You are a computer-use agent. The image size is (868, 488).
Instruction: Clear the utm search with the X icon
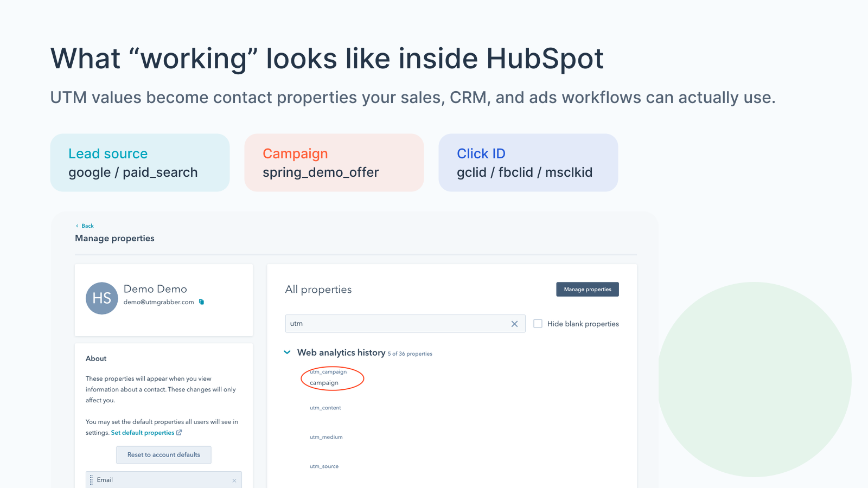click(514, 324)
